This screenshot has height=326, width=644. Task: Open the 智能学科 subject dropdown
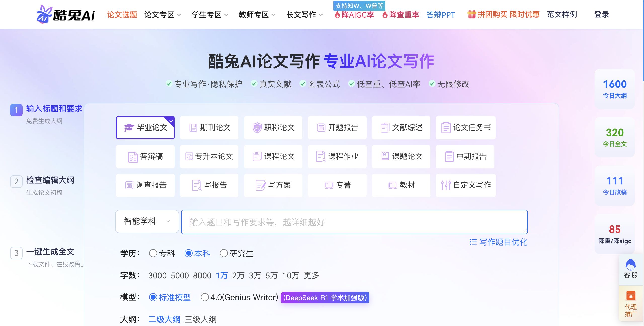click(x=147, y=221)
